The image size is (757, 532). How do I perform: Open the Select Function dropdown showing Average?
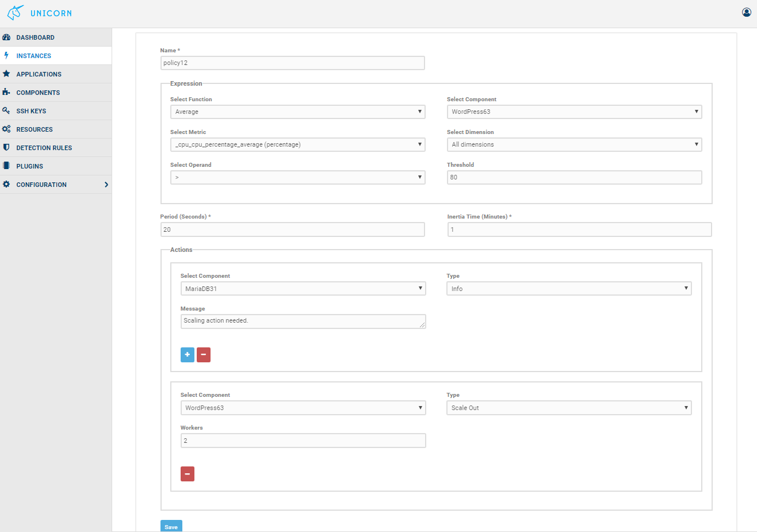298,112
